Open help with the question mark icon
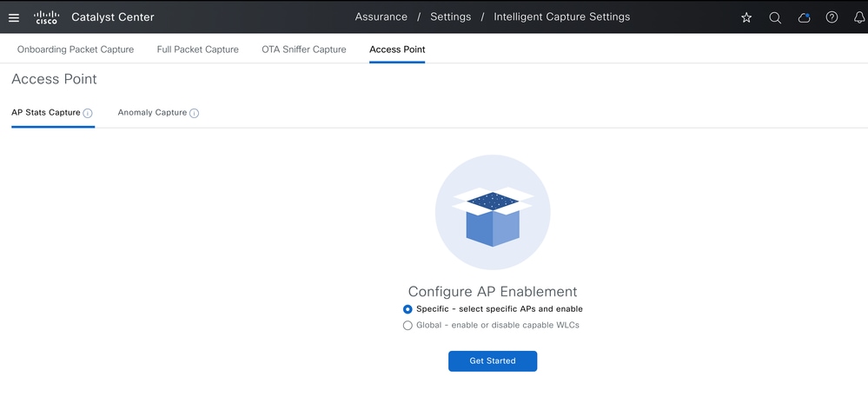The image size is (868, 397). (x=832, y=17)
